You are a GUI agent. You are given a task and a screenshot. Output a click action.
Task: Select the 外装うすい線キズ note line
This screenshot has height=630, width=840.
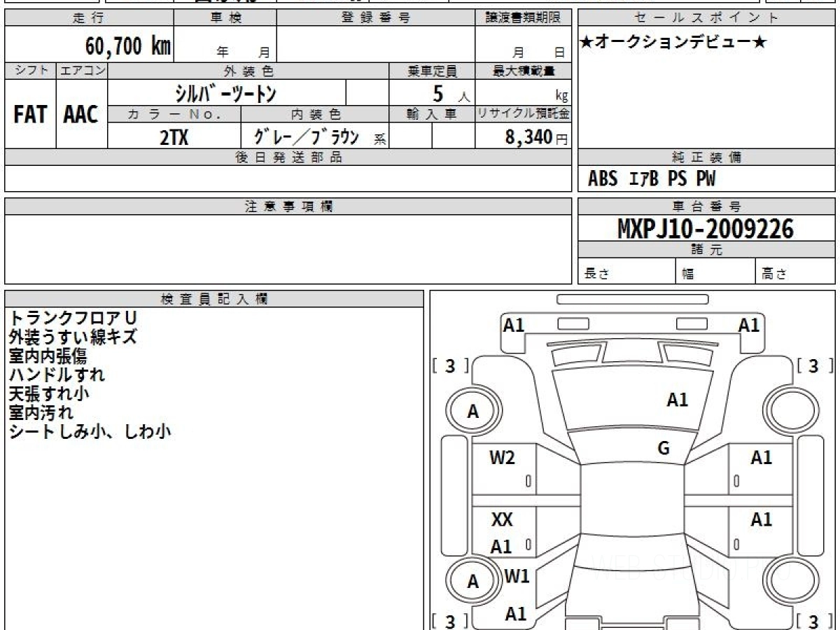click(73, 337)
